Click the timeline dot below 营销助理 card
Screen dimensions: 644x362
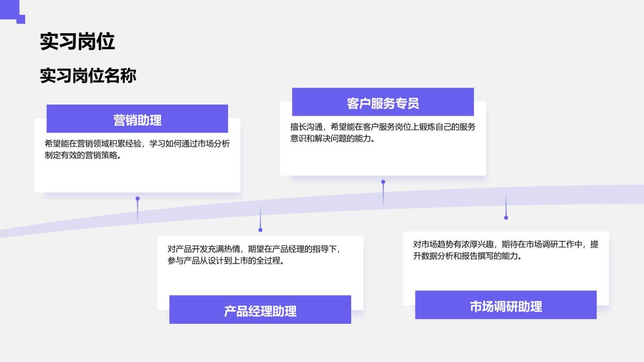tap(137, 199)
